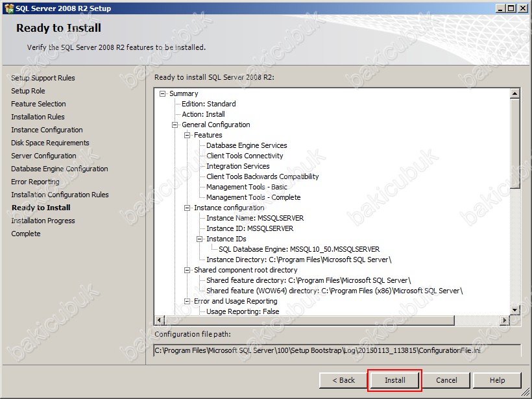532x399 pixels.
Task: Select the Disk Space Requirements step
Action: pos(50,143)
